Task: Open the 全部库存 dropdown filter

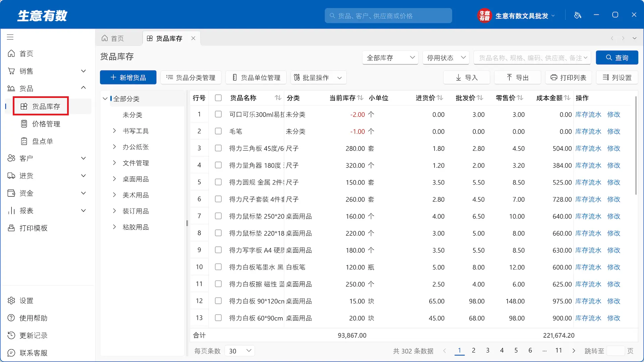Action: [390, 58]
